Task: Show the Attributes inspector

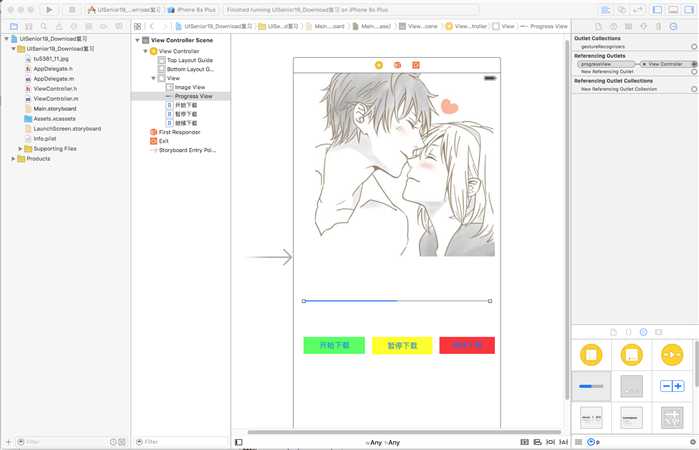Action: coord(644,26)
